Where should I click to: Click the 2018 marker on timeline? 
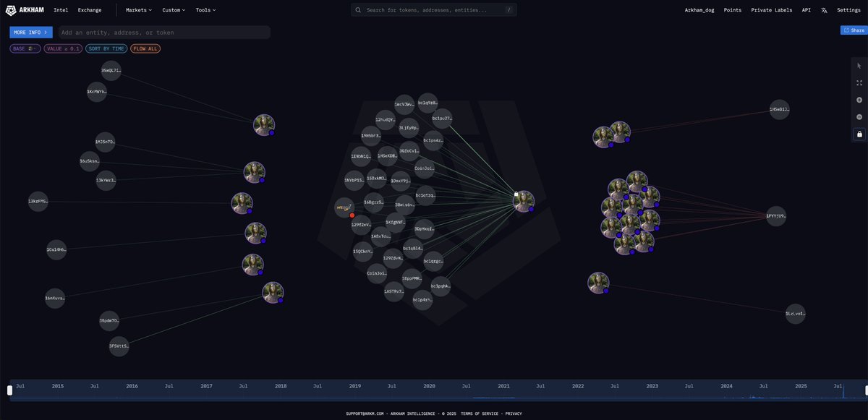click(281, 386)
